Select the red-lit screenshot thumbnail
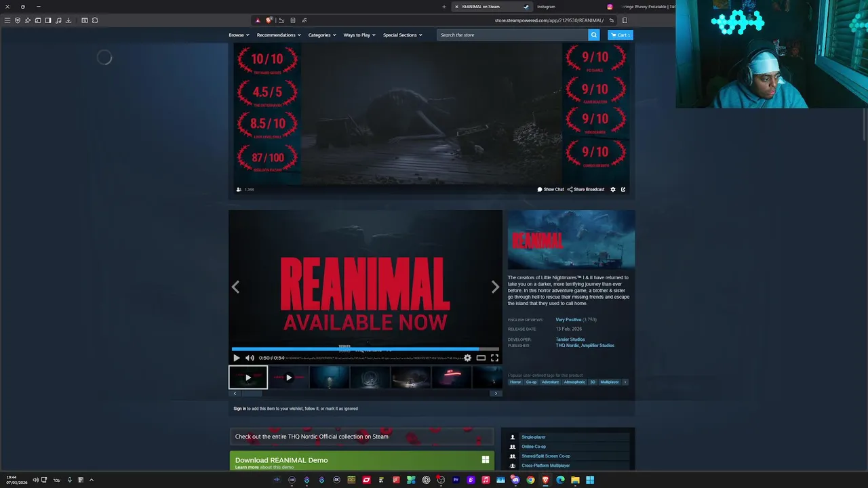Viewport: 868px width, 488px height. point(452,378)
